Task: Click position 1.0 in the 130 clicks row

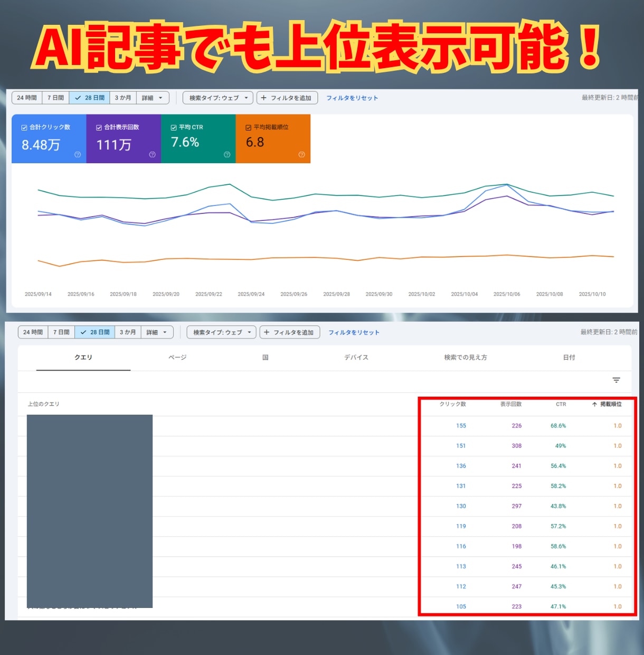Action: (618, 506)
